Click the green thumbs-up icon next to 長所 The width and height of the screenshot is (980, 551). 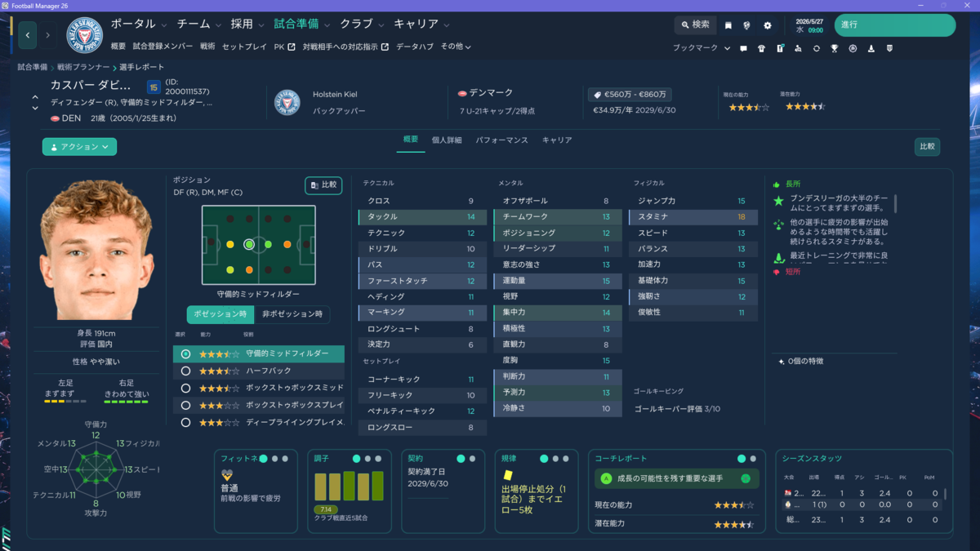(x=777, y=184)
